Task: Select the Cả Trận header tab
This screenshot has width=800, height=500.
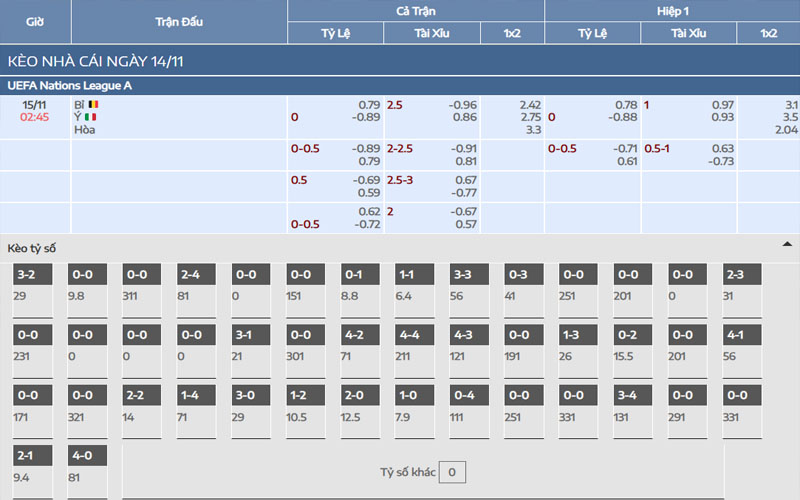Action: coord(415,10)
